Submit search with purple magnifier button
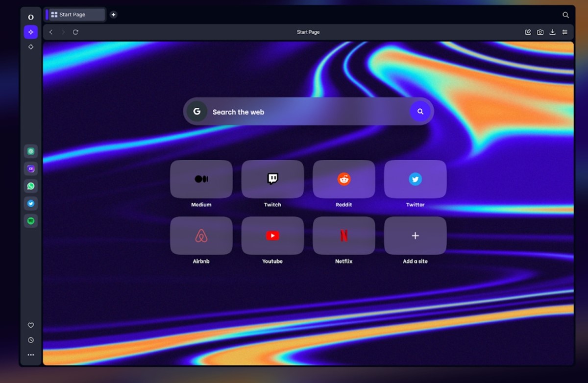 420,112
